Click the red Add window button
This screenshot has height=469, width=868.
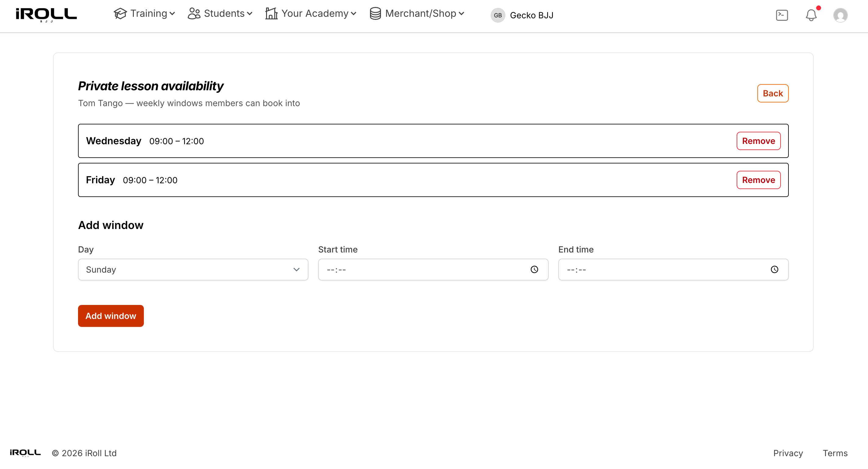pos(111,316)
